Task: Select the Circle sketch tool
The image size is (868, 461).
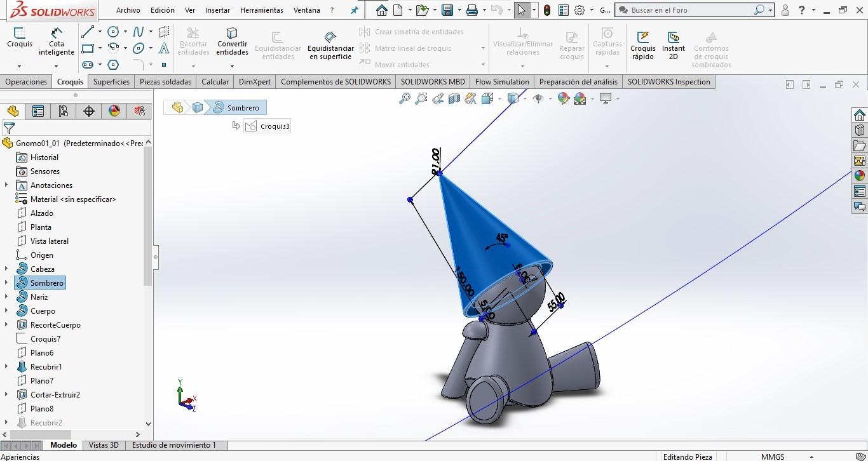Action: click(x=114, y=32)
